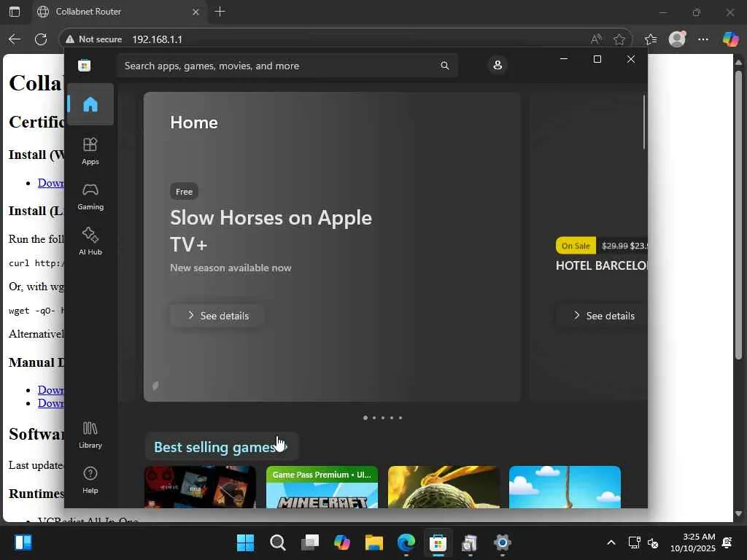Open Edge Settings and more menu
747x560 pixels.
coord(703,39)
